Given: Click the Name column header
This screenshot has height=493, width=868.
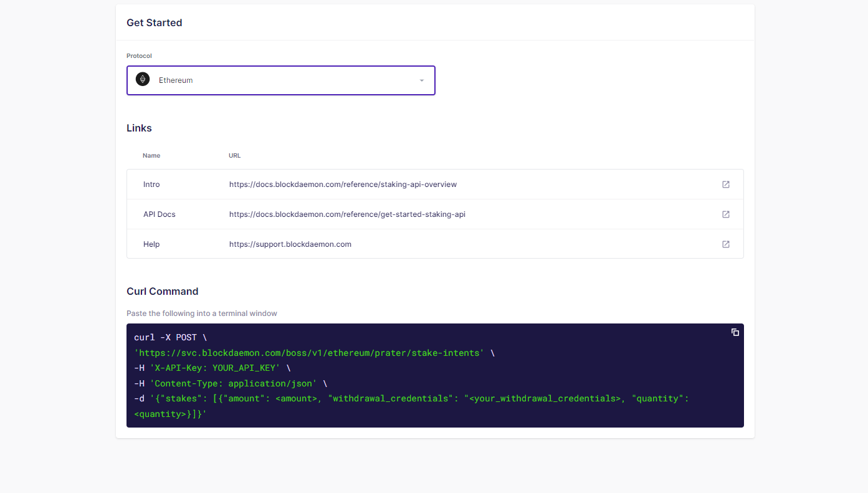Looking at the screenshot, I should pos(151,156).
